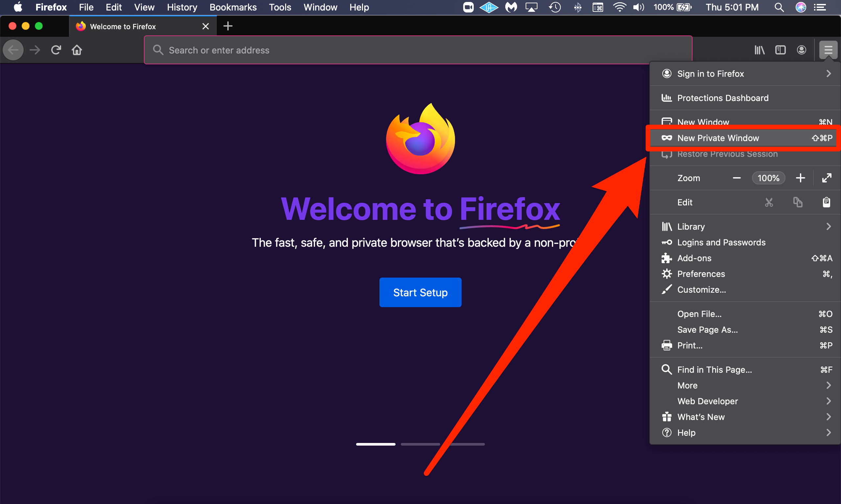Click macOS Bluetooth icon in menu bar
Viewport: 841px width, 504px height.
point(577,7)
